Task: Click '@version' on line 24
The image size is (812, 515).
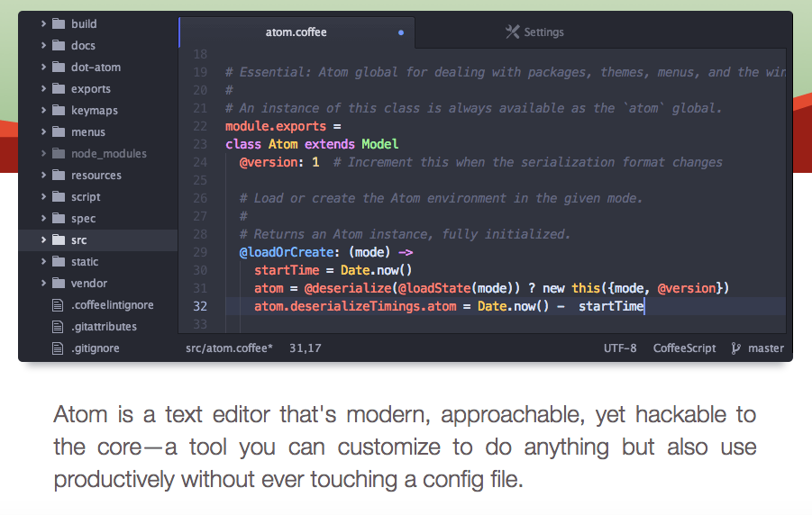Action: [x=268, y=162]
